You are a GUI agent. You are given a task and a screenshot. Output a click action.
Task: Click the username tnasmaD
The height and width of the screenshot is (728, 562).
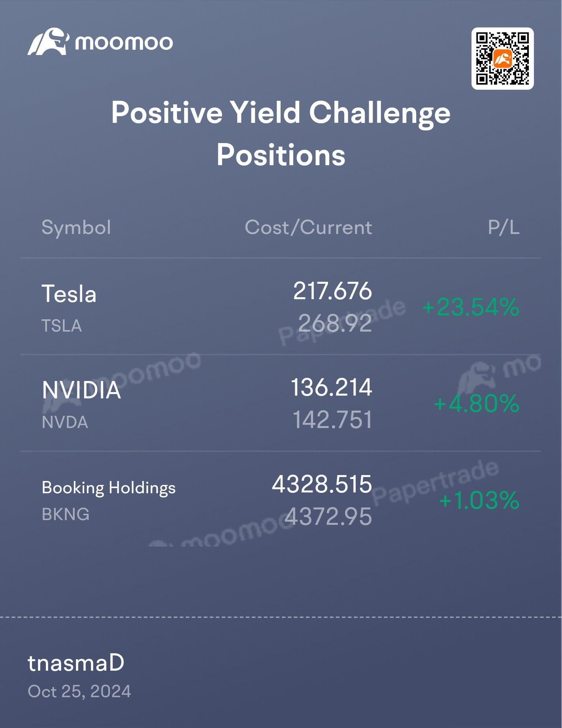click(x=76, y=663)
